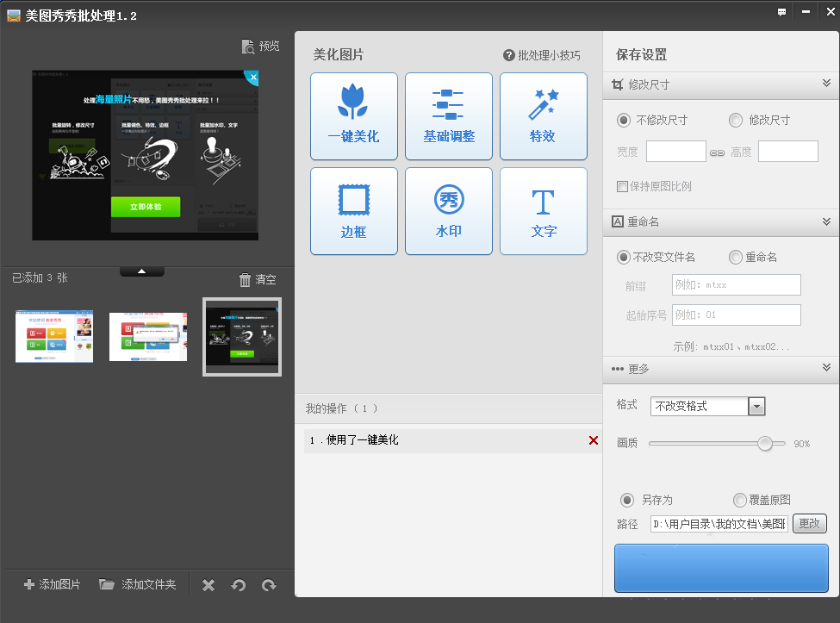Open the 边框 border tool
Screen dimensions: 840x623
pos(354,211)
